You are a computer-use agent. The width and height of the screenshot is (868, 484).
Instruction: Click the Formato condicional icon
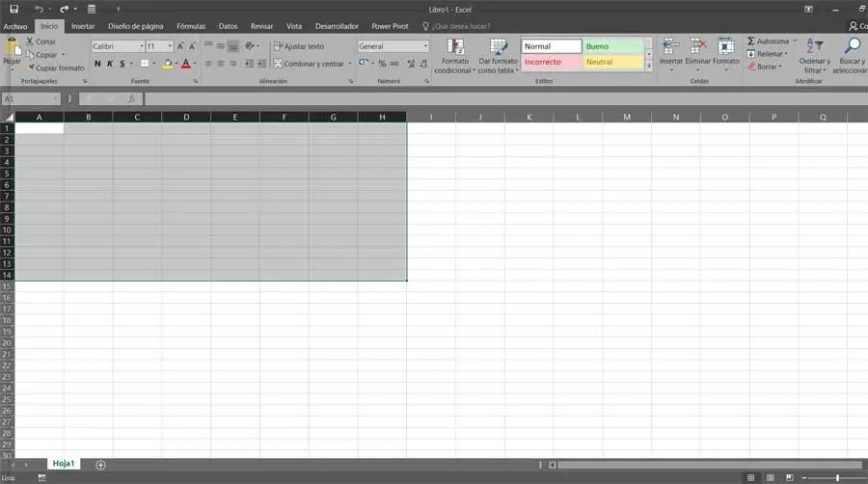click(455, 47)
